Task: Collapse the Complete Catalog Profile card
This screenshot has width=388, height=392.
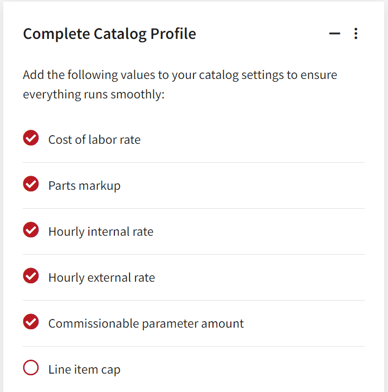Action: pyautogui.click(x=334, y=33)
